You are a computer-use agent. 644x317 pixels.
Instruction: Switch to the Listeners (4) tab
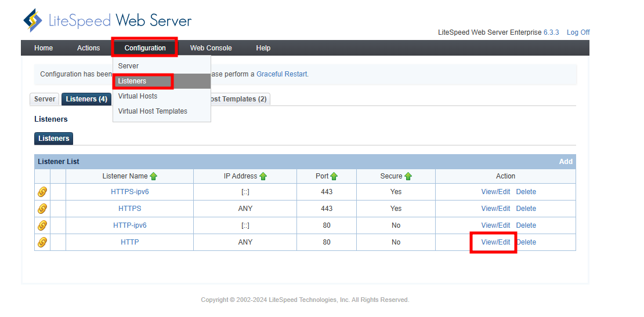coord(86,99)
